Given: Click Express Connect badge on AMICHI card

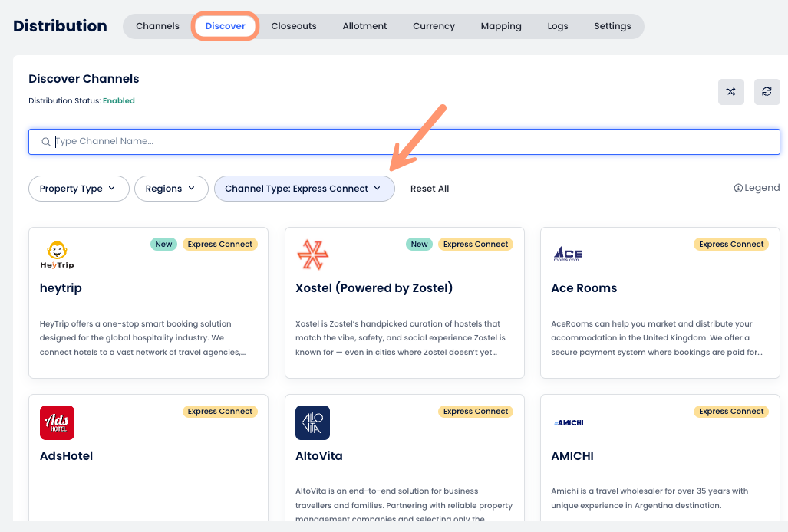Looking at the screenshot, I should click(x=731, y=412).
